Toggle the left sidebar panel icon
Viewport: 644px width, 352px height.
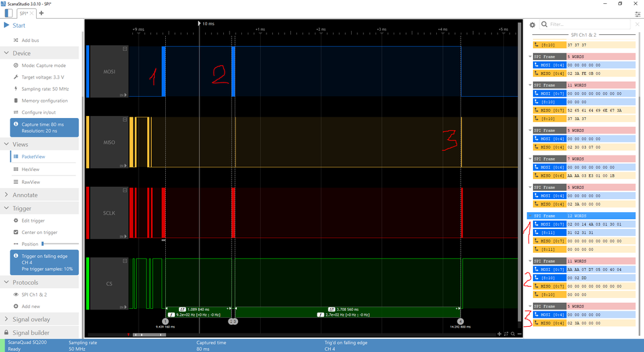click(x=8, y=13)
